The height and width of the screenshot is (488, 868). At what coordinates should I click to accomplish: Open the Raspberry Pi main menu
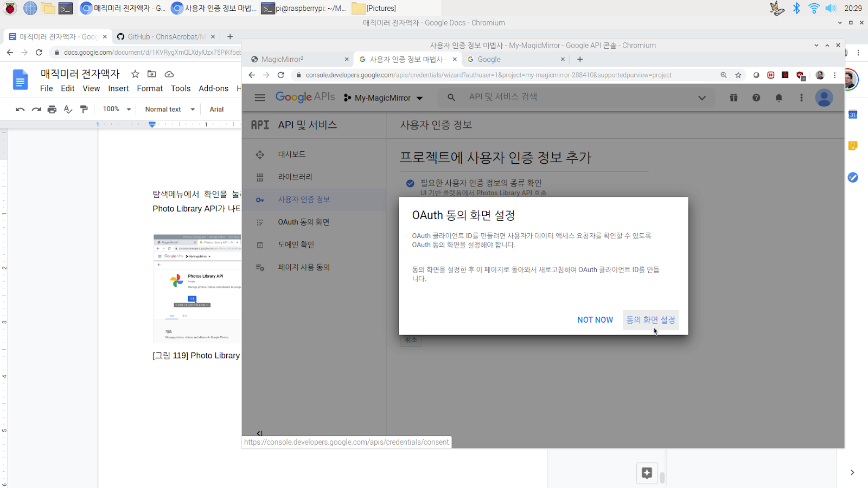tap(10, 8)
